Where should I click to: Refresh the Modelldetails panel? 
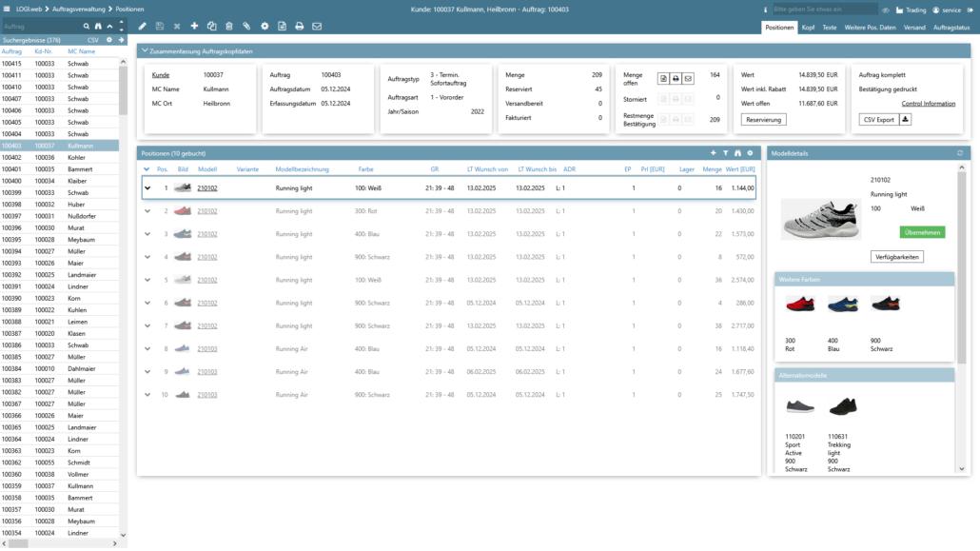[960, 153]
